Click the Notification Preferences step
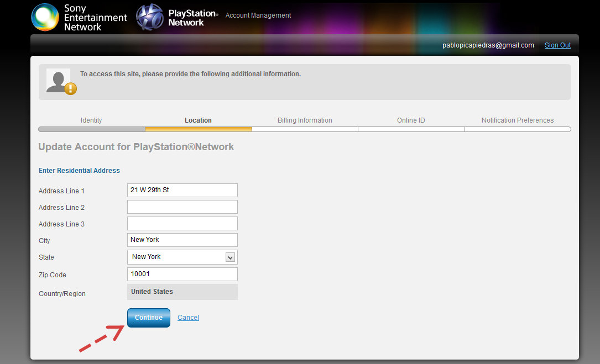Screen dimensions: 600x364 coord(517,120)
